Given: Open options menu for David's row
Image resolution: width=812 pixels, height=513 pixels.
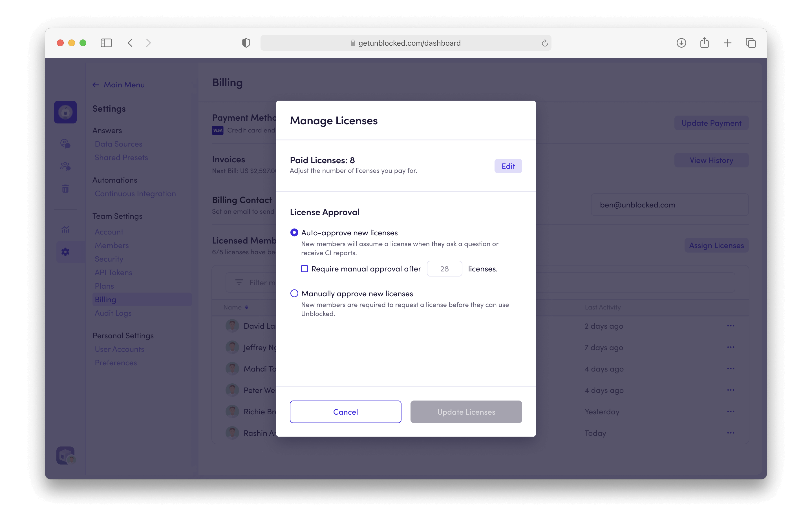Looking at the screenshot, I should pyautogui.click(x=731, y=326).
